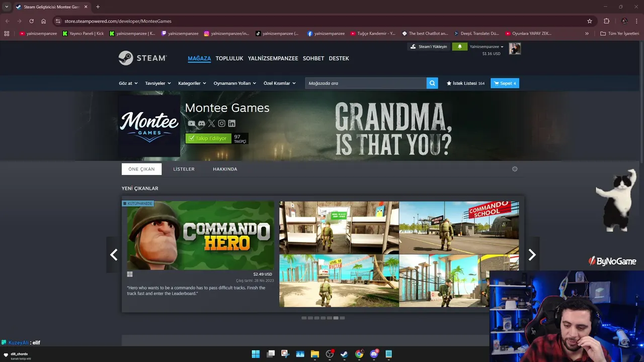Click the Mağazada ara search field

366,83
